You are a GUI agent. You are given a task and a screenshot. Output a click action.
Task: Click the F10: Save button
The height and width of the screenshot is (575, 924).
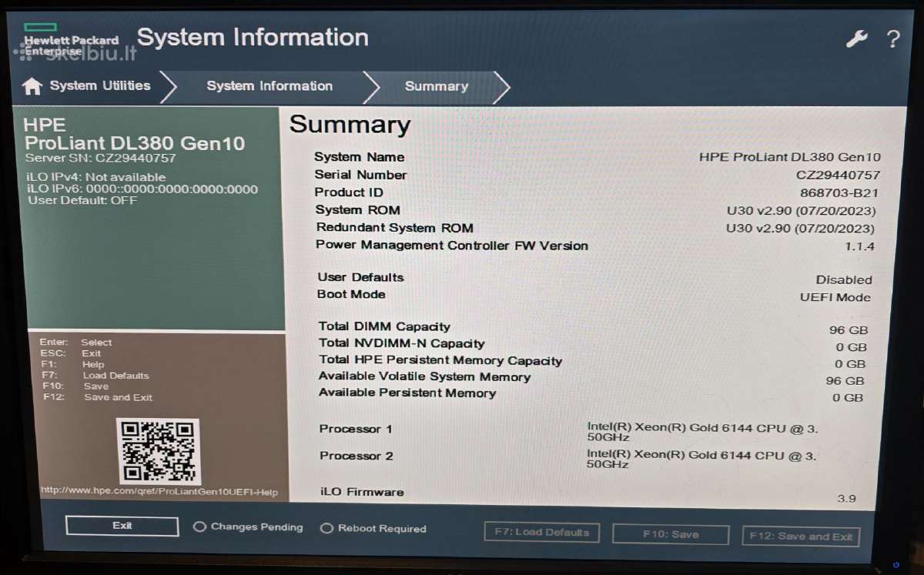tap(671, 534)
